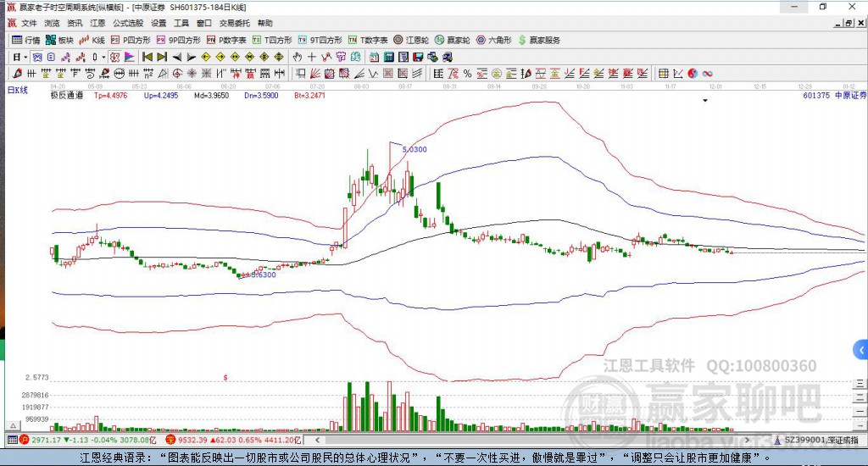Click the calendar 21 icon
This screenshot has width=868, height=466.
tap(374, 57)
